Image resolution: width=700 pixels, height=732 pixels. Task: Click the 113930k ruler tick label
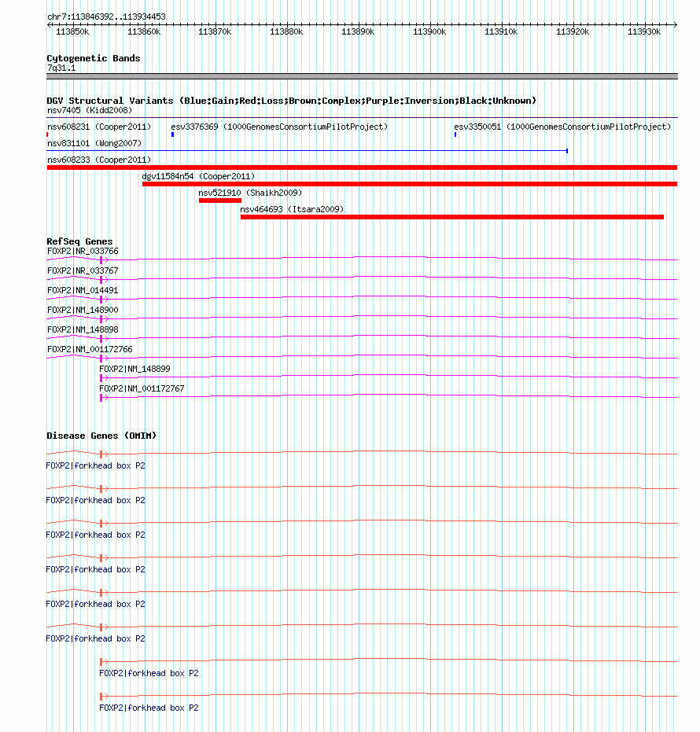[644, 31]
